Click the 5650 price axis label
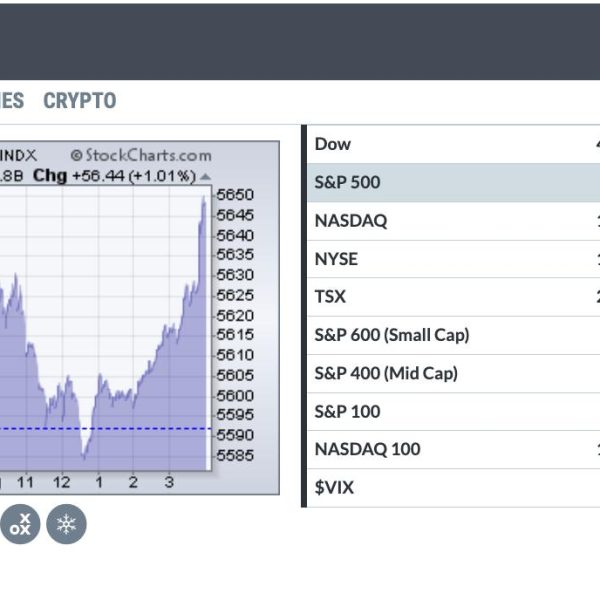 point(235,195)
